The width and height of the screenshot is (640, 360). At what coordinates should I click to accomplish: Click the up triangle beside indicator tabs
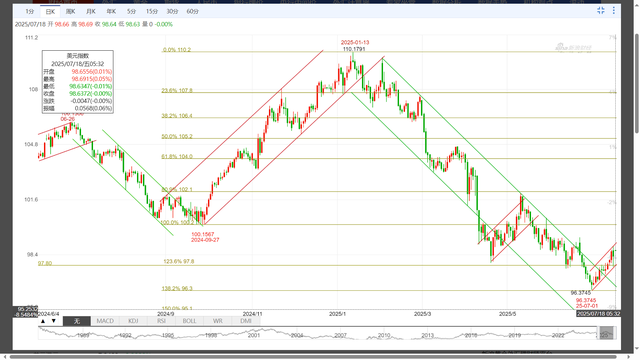43,321
